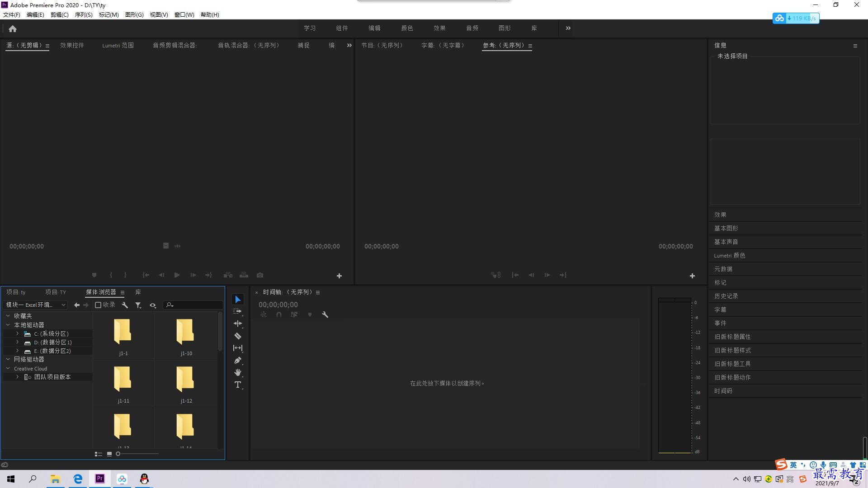
Task: Toggle nest sequence insert mode in timeline
Action: (x=264, y=314)
